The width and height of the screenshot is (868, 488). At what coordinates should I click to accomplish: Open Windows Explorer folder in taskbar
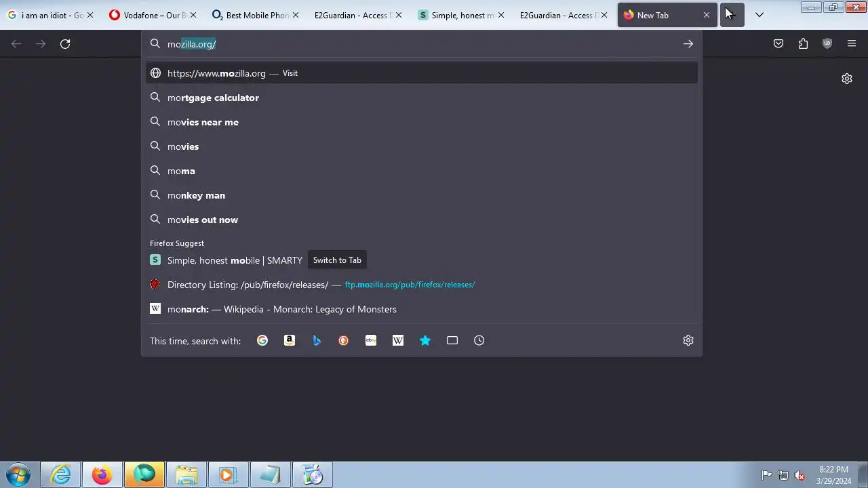pos(186,475)
